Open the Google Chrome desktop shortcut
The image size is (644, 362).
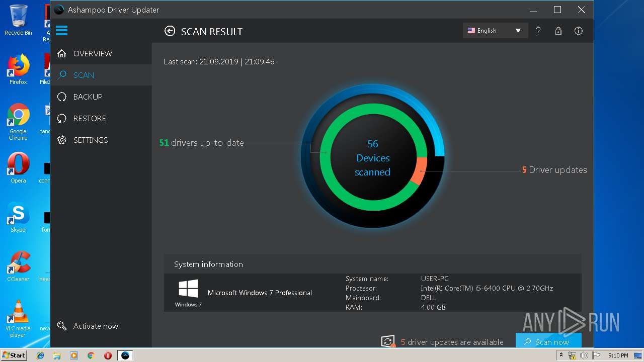pyautogui.click(x=18, y=122)
